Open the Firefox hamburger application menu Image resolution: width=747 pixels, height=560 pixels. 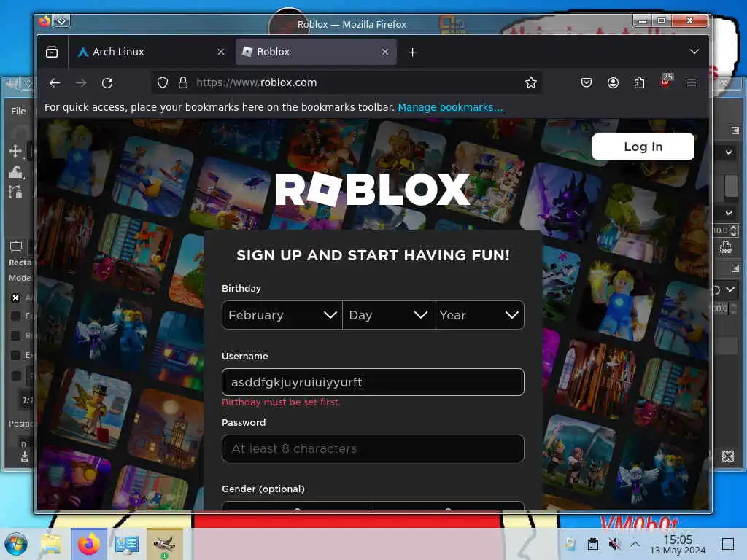point(692,82)
